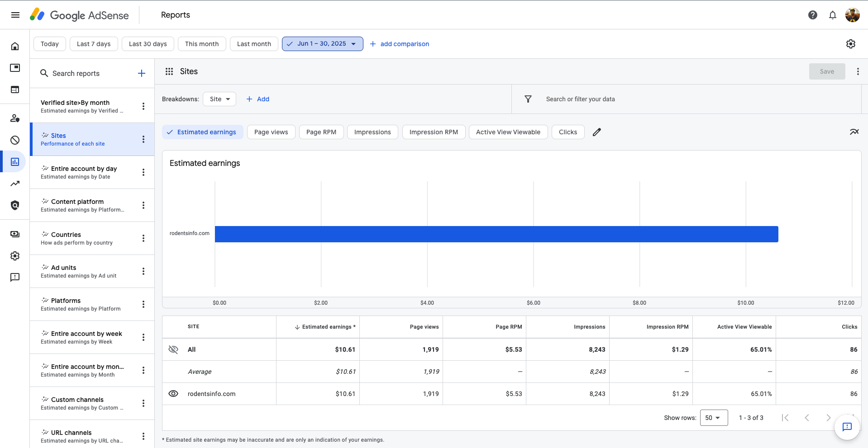Click the filter funnel icon
Screen dimensions: 868x448
[x=528, y=99]
